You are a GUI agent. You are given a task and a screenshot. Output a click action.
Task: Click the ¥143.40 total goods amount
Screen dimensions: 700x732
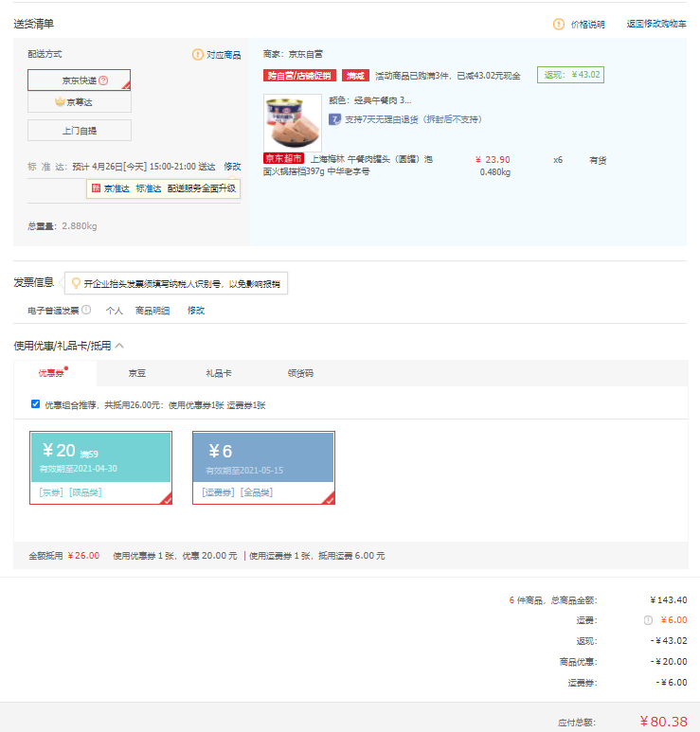(668, 599)
